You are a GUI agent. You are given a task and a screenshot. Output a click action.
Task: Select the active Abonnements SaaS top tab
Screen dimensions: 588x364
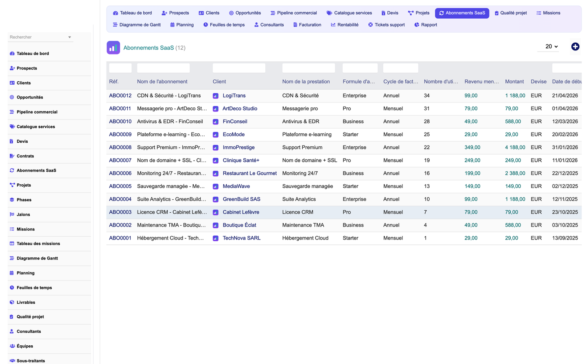(x=462, y=13)
